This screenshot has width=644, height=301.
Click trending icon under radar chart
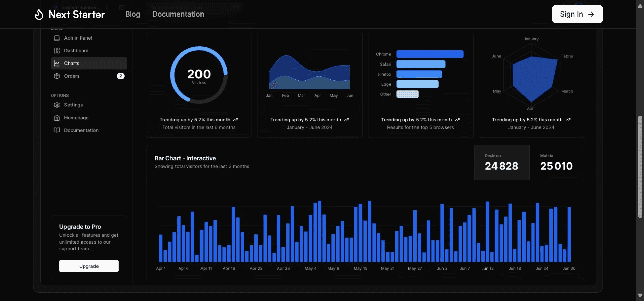coord(568,120)
